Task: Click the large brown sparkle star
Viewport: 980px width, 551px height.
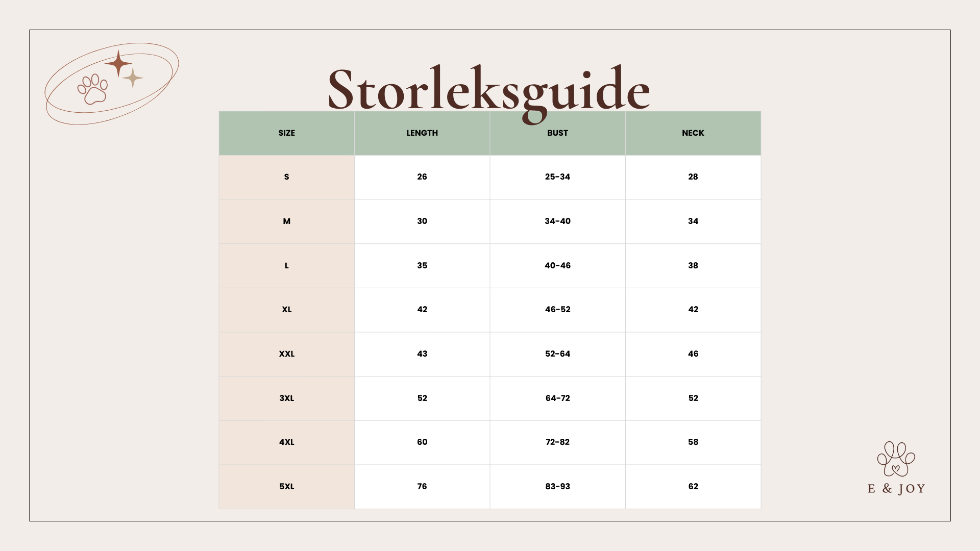Action: tap(118, 64)
